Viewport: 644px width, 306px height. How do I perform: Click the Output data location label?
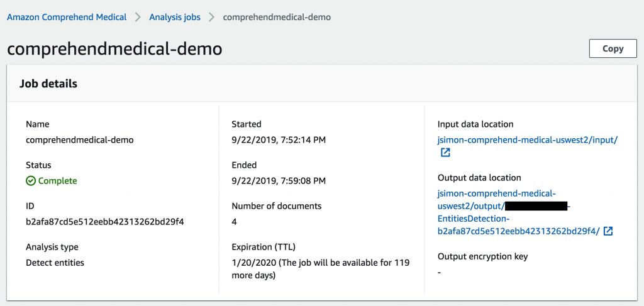[479, 178]
